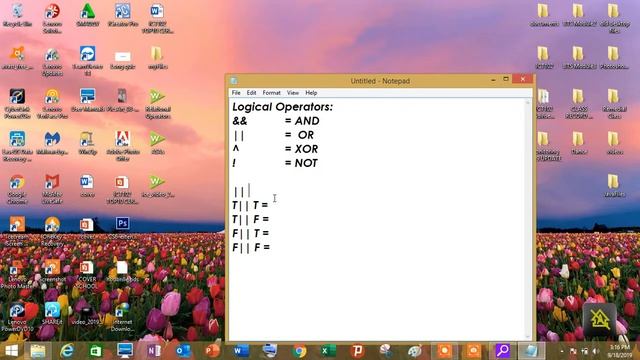640x360 pixels.
Task: Open the Edit menu in Notepad
Action: point(251,93)
